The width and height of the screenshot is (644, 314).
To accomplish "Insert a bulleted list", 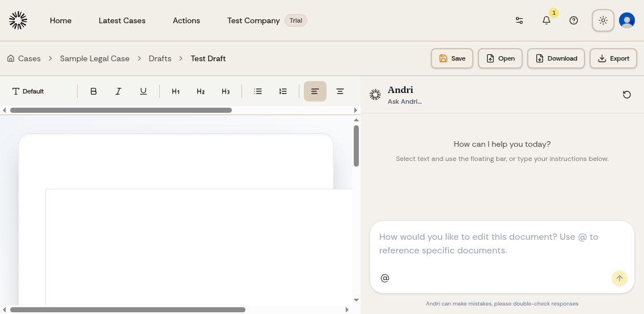I will pos(258,91).
